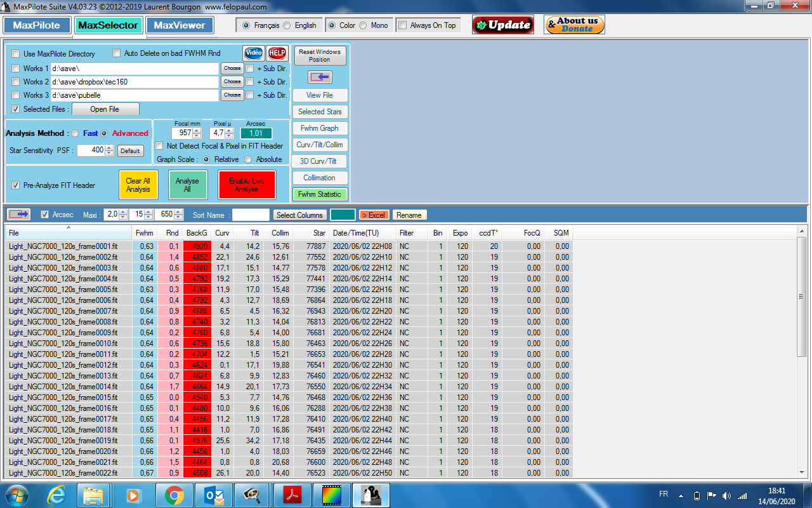Open Windows Media Player from the taskbar

click(x=134, y=495)
